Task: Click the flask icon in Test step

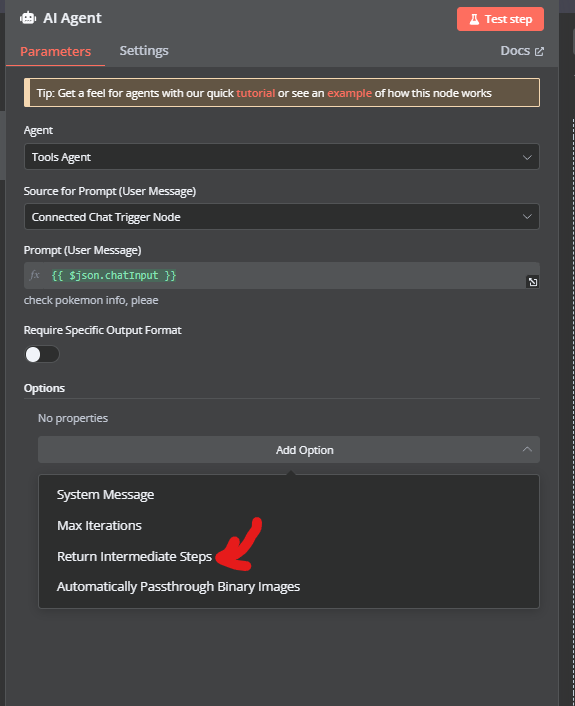Action: (474, 19)
